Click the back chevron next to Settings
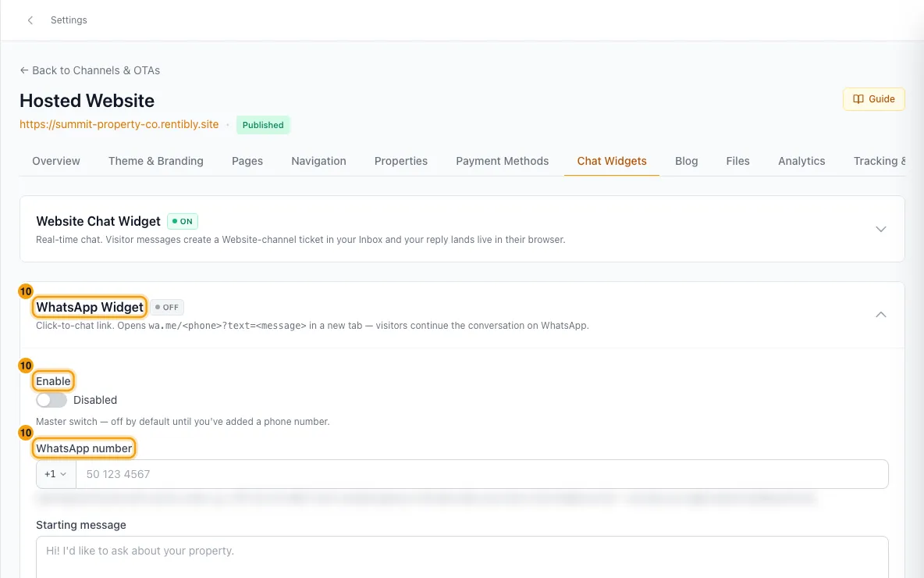The height and width of the screenshot is (578, 924). tap(30, 20)
